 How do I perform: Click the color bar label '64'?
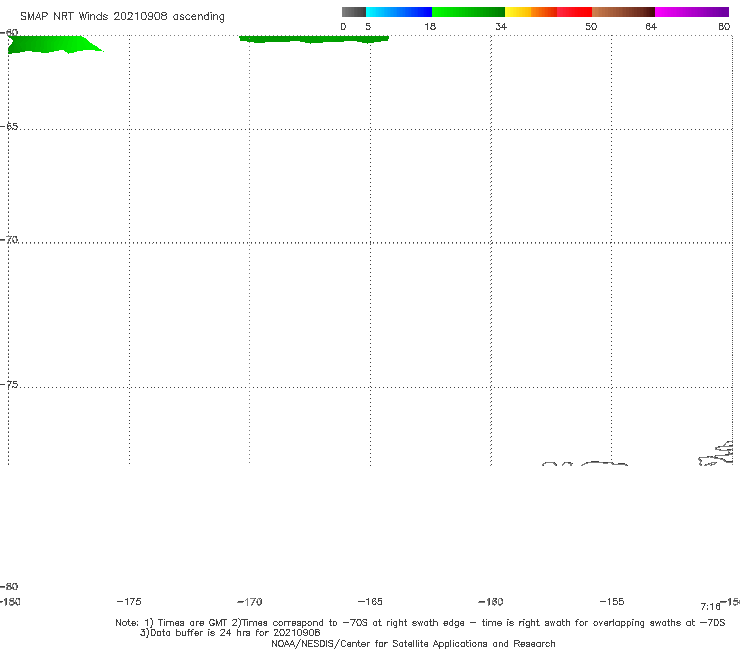click(651, 26)
